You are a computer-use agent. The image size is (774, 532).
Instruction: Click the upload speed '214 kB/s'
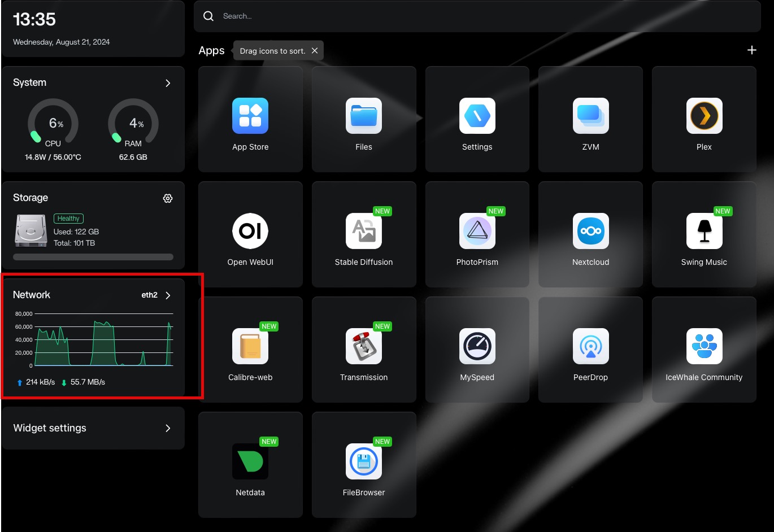[41, 382]
